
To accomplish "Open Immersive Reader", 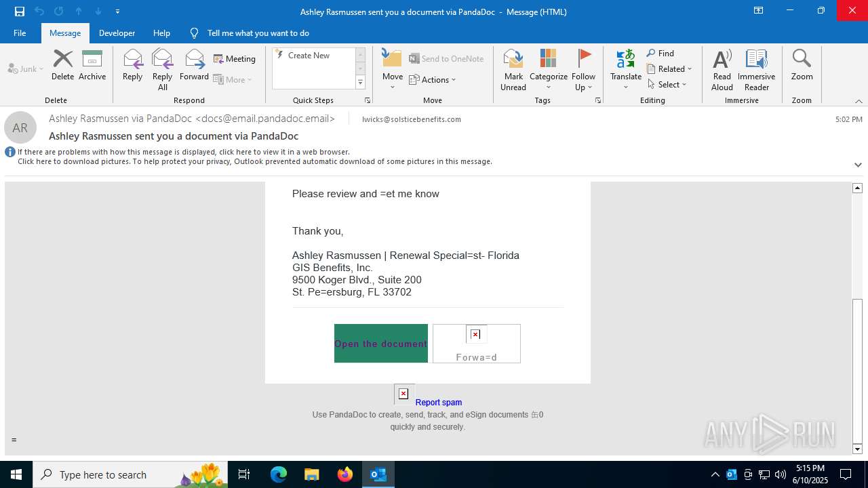I will (x=756, y=69).
